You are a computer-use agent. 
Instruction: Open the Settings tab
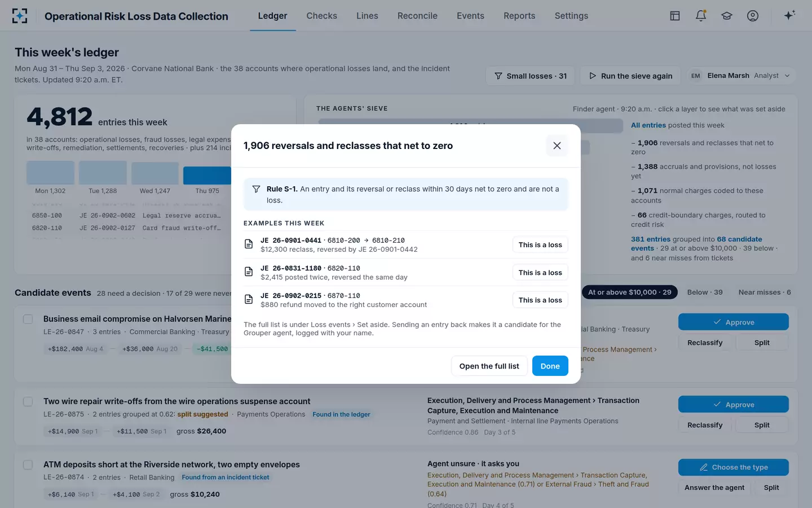click(571, 16)
